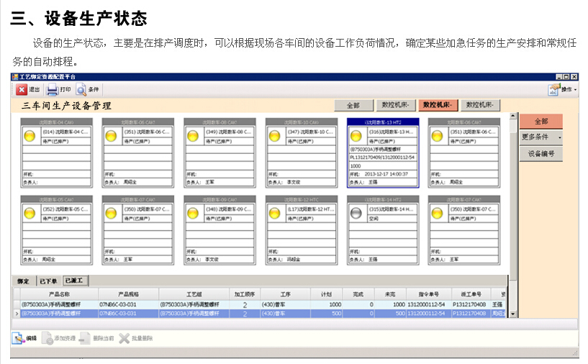Viewport: 588px width, 364px height.
Task: Click 负责人 field on (348) 沈阳数车-09 card
Action: coord(220,260)
